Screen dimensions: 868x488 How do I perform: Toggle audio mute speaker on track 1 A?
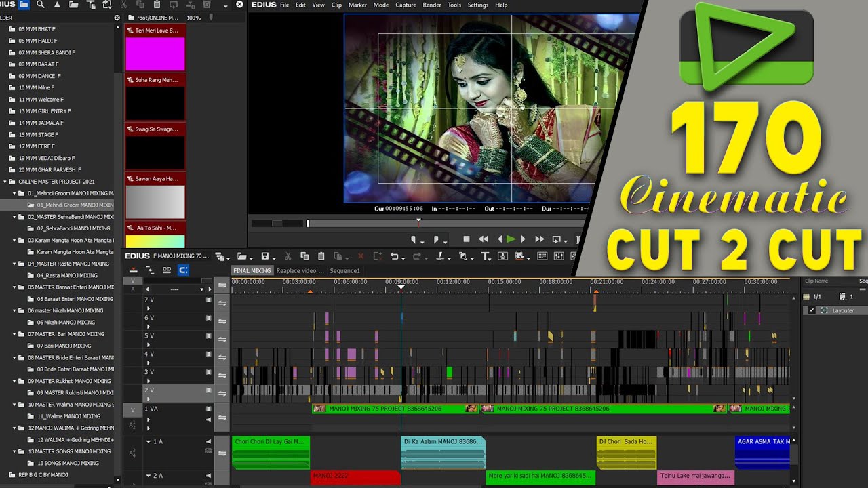[x=209, y=441]
